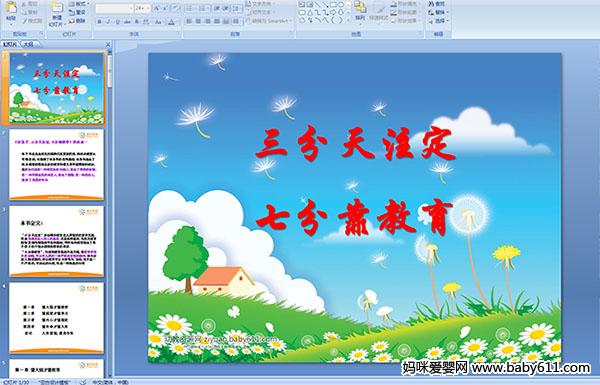
Task: Click the Clear formatting icon
Action: click(x=175, y=8)
